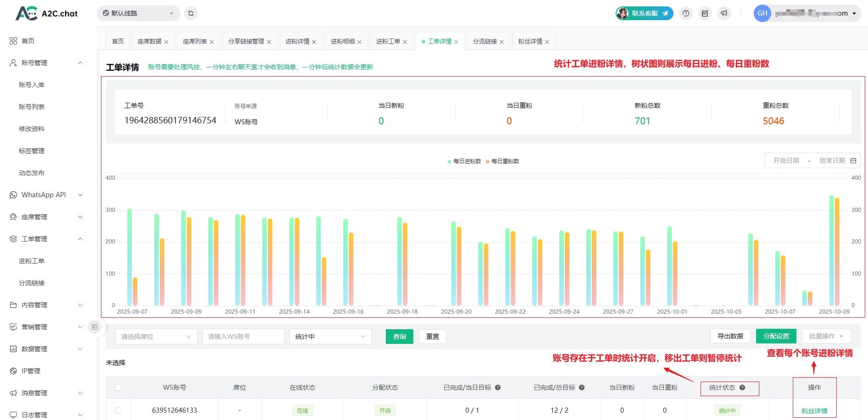
Task: Click the notes icon in the top bar
Action: click(x=705, y=13)
